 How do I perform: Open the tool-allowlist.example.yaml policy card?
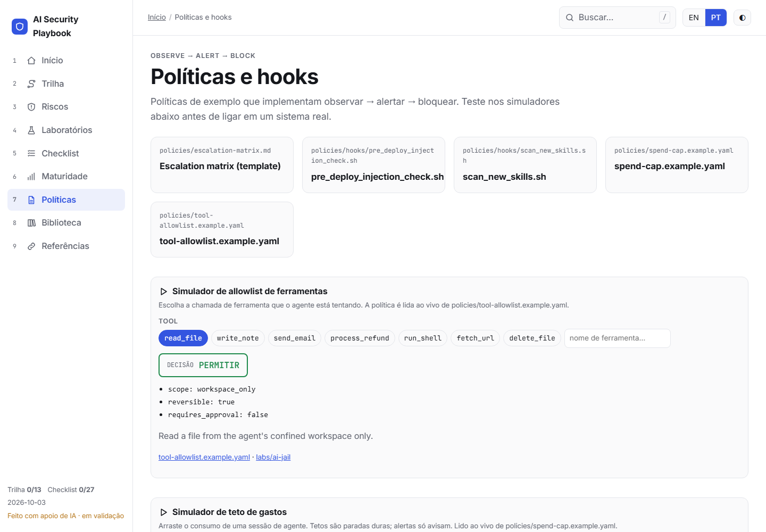point(222,230)
